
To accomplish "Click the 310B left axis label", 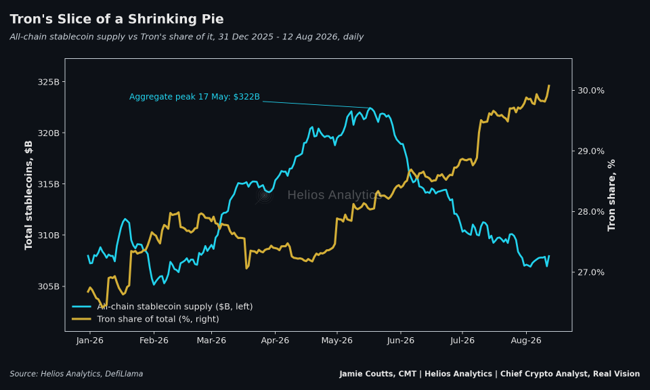I will 49,235.
